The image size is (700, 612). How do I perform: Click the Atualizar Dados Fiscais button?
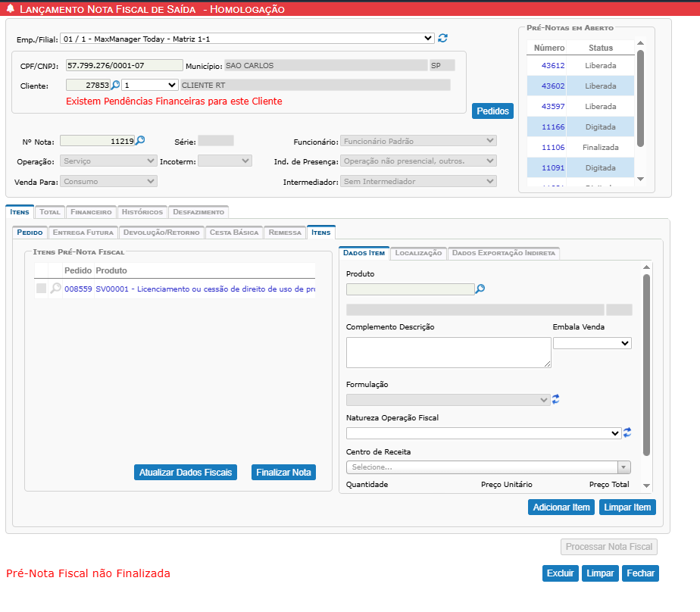pyautogui.click(x=186, y=472)
